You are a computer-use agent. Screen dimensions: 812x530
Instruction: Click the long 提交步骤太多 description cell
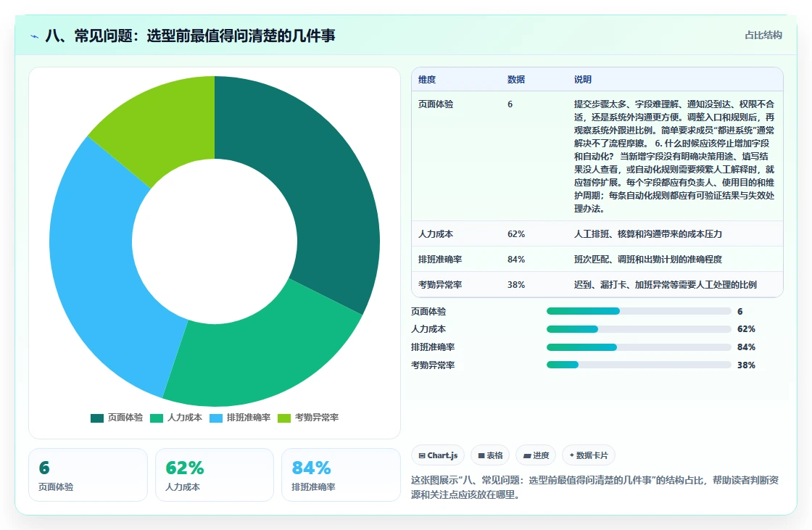(x=674, y=157)
